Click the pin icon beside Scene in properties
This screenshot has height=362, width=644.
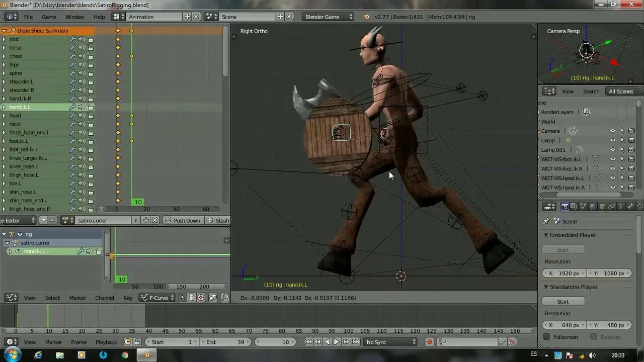tap(546, 221)
